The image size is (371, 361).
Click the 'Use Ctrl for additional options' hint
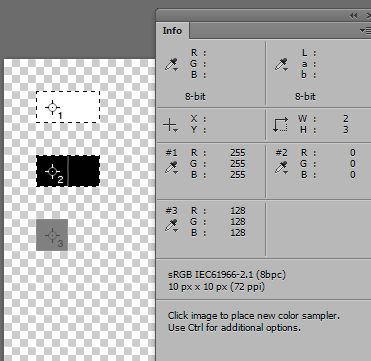click(234, 327)
